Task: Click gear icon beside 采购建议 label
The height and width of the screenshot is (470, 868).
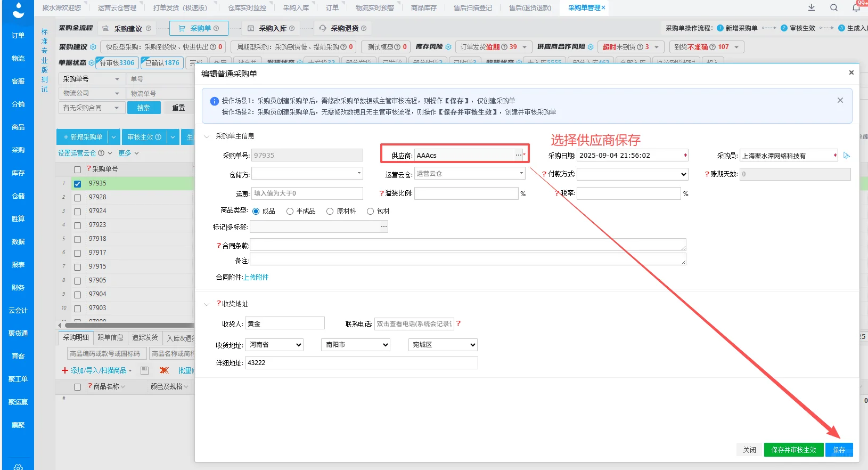Action: 93,47
